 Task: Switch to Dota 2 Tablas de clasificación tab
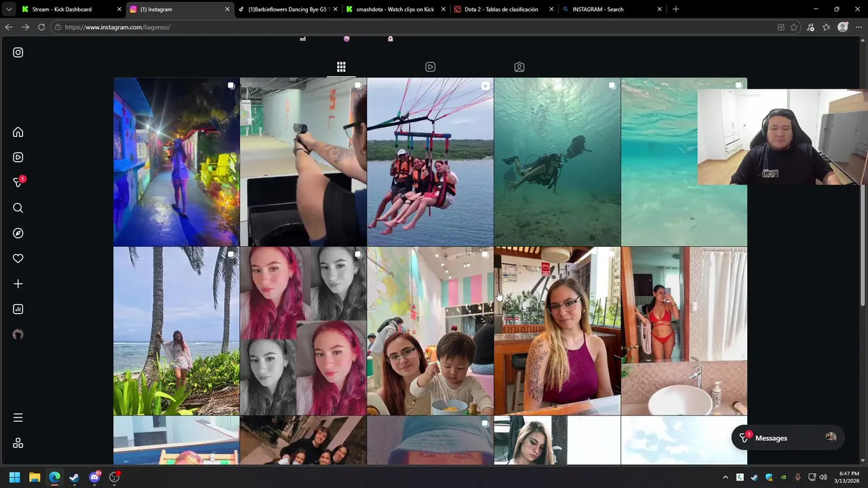pos(503,9)
